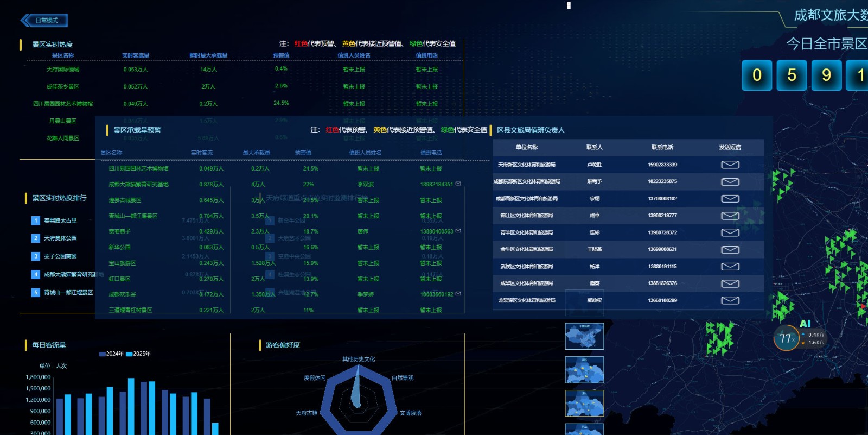Toggle 2025年 legend series
Screen dimensions: 868x435
pyautogui.click(x=138, y=354)
